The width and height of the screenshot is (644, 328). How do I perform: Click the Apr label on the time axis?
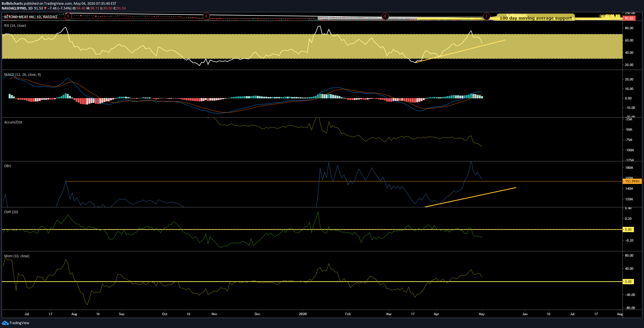pyautogui.click(x=436, y=314)
